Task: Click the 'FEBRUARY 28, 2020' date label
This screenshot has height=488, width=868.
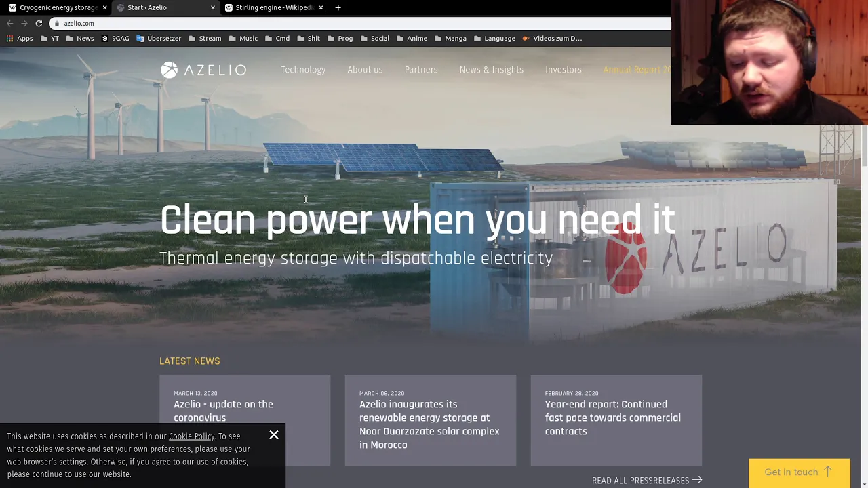Action: [x=572, y=393]
